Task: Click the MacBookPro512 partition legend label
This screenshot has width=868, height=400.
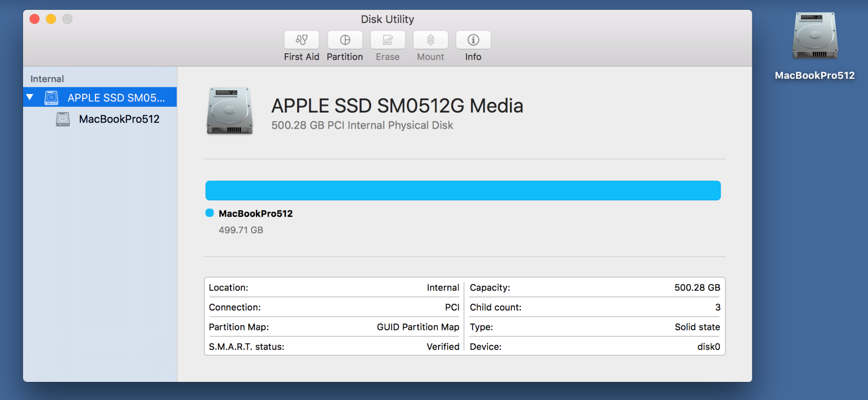Action: 255,213
